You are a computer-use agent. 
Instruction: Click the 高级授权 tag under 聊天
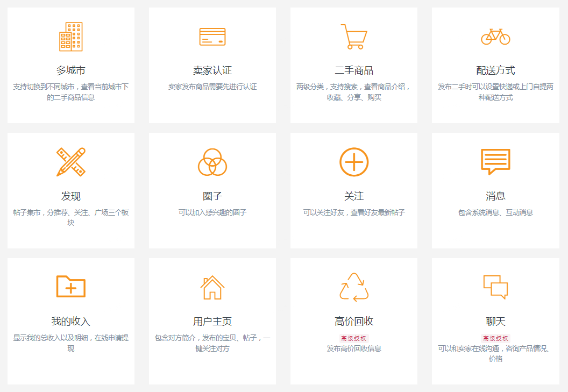(x=495, y=338)
